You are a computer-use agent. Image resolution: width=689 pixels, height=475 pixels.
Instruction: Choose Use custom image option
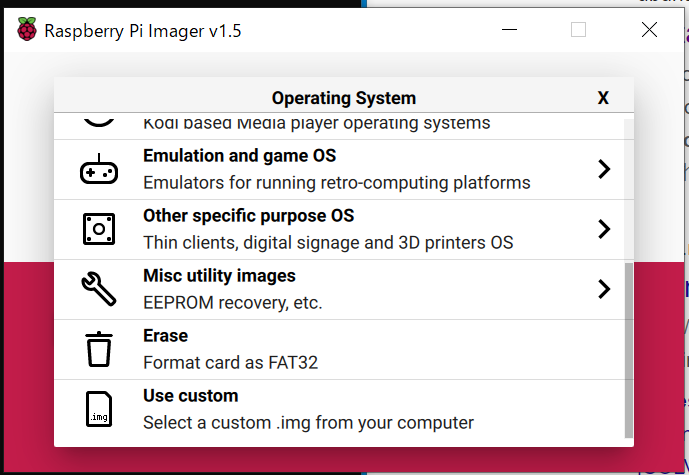tap(339, 410)
